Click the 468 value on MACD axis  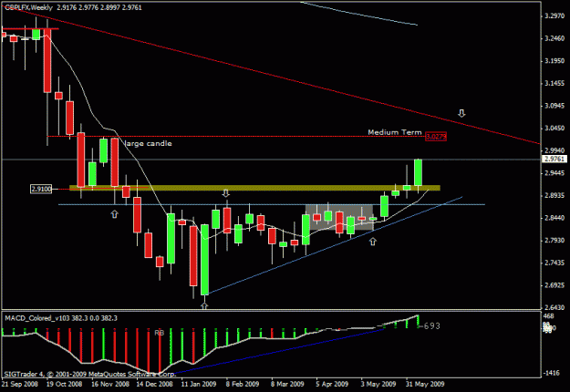point(548,316)
